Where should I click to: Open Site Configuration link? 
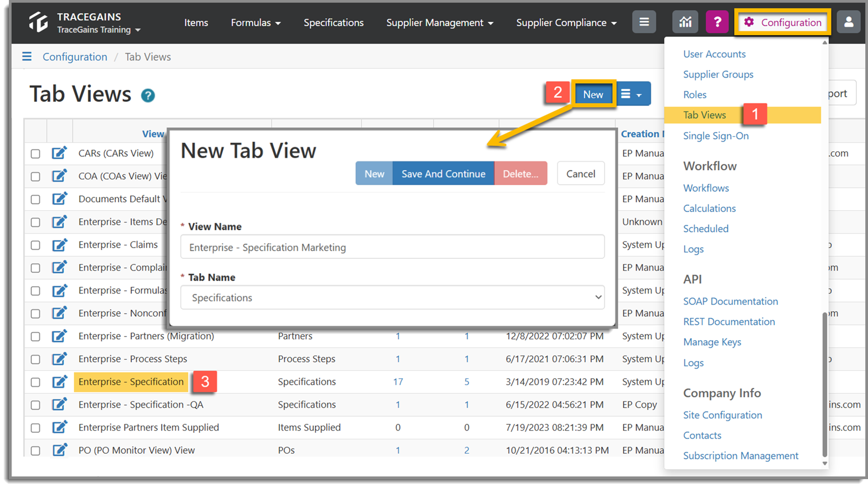(x=723, y=415)
